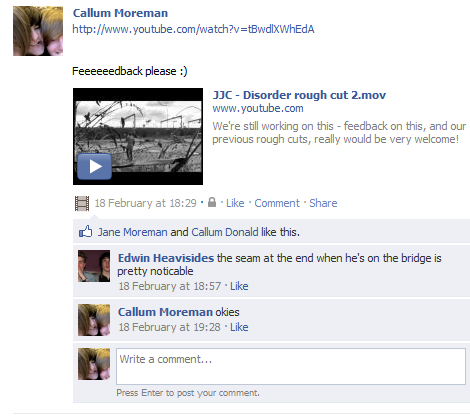Click the privacy lock icon
The height and width of the screenshot is (417, 470).
212,202
